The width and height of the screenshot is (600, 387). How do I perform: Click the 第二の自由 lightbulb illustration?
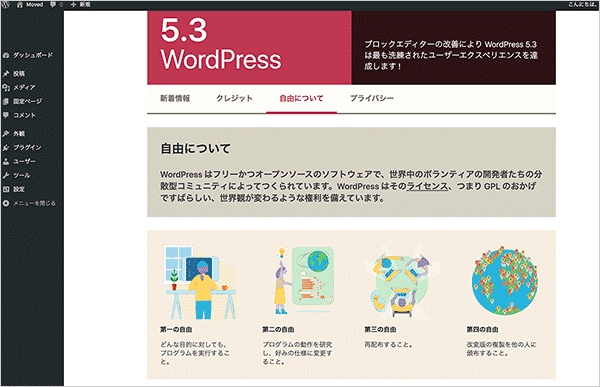(304, 281)
